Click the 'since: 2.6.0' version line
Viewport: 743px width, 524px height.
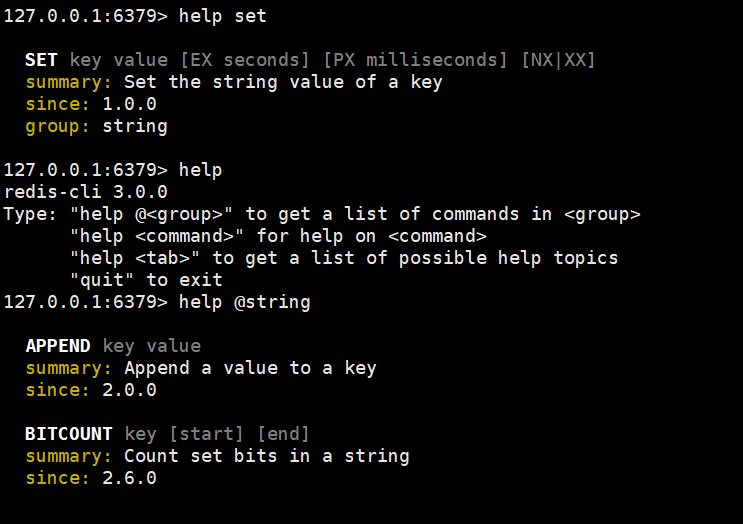(x=91, y=478)
